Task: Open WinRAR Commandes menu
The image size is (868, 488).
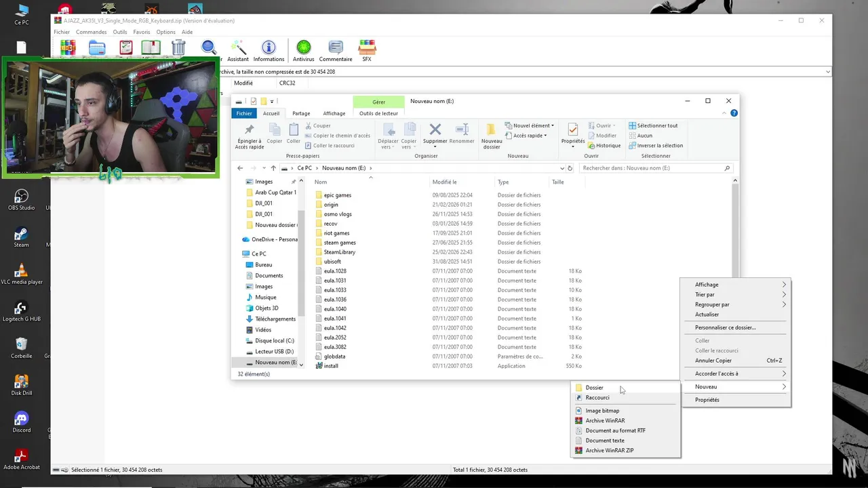Action: 91,32
